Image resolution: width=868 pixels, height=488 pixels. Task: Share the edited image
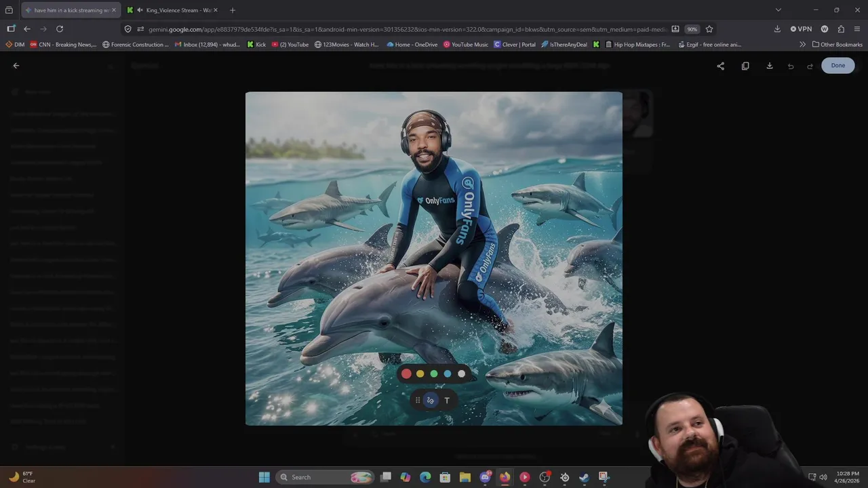pos(720,66)
